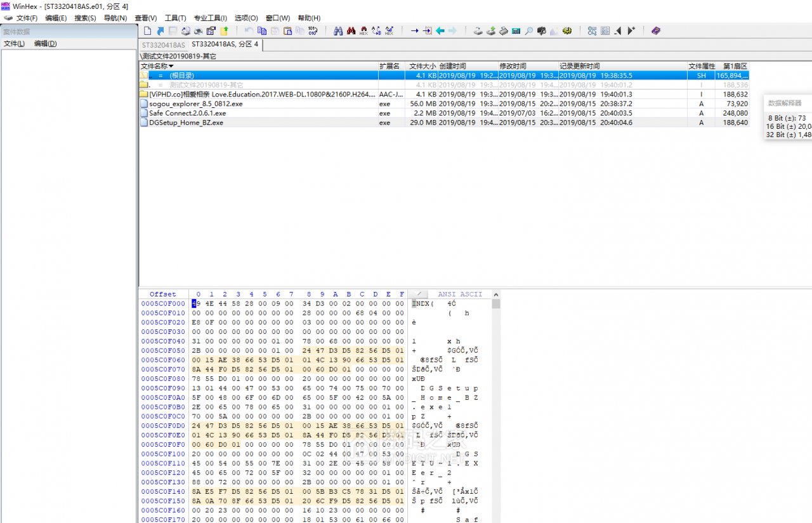Click the New file toolbar icon
Viewport: 812px width, 523px height.
click(147, 30)
